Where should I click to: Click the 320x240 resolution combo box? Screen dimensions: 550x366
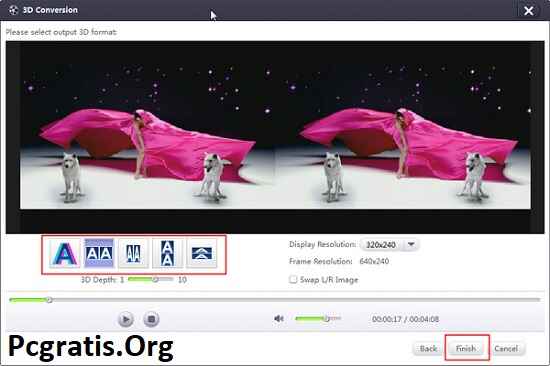(389, 244)
